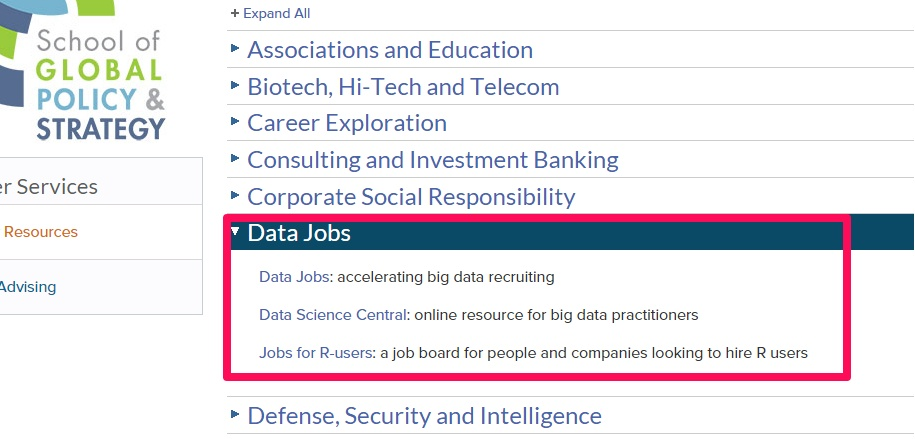Click the Career Services sidebar heading
The height and width of the screenshot is (439, 915).
point(50,187)
